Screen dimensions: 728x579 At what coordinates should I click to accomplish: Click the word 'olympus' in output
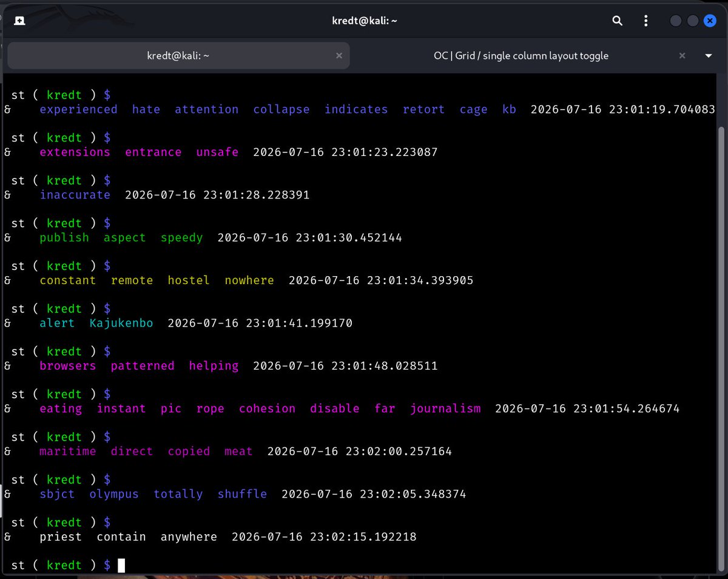tap(114, 495)
